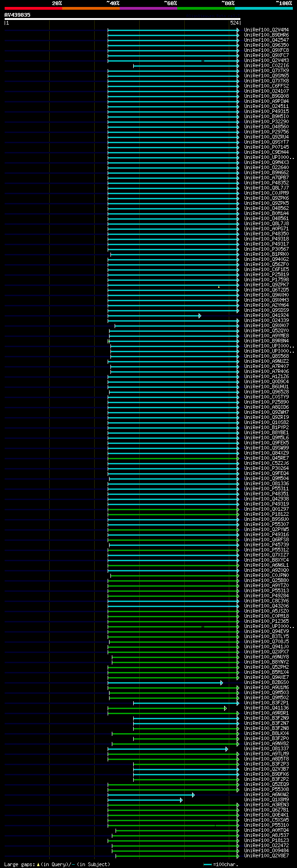
Task: Click the white query length bar
Action: click(123, 19)
